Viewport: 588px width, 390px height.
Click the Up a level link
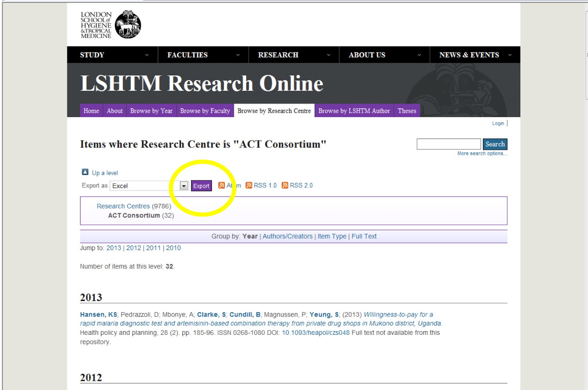105,173
